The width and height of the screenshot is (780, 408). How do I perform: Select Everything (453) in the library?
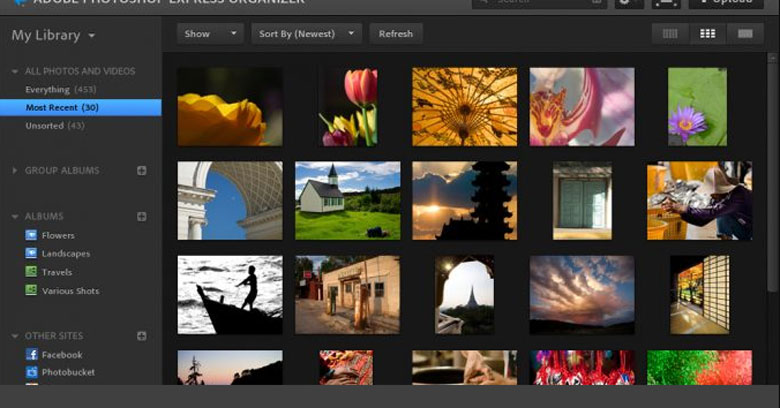(61, 90)
